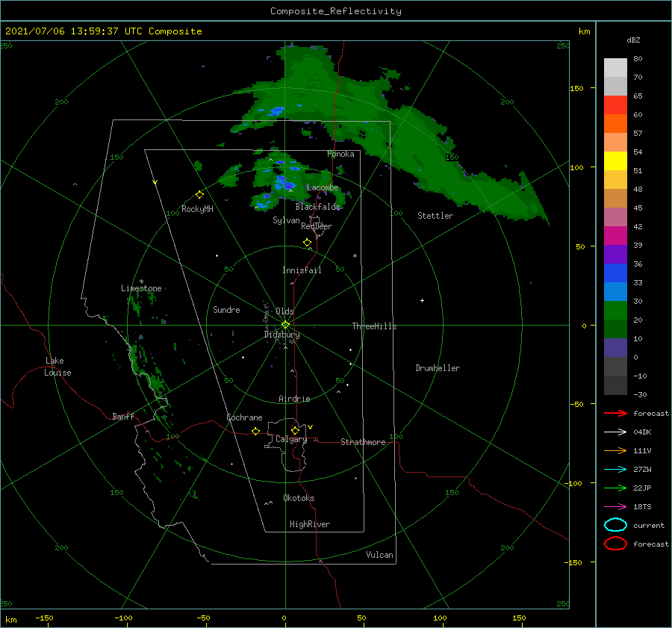The image size is (672, 628).
Task: Click the yellow diamond marker in Calgary
Action: 295,430
